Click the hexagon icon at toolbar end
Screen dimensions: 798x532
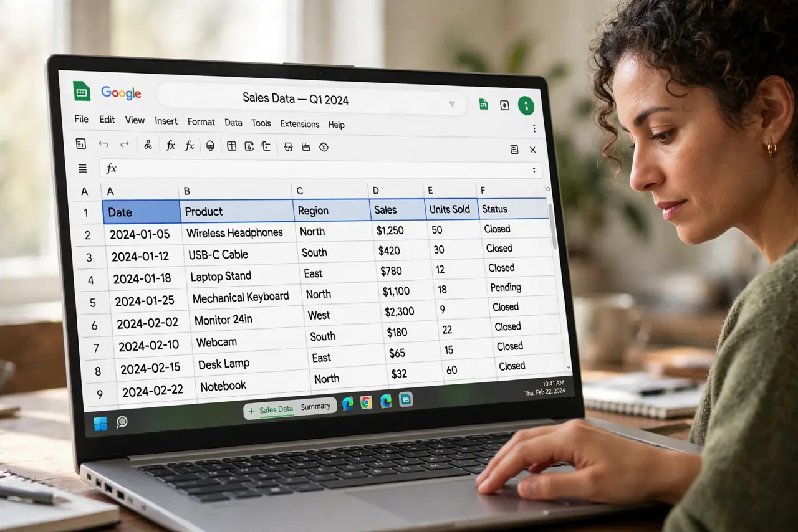click(324, 147)
